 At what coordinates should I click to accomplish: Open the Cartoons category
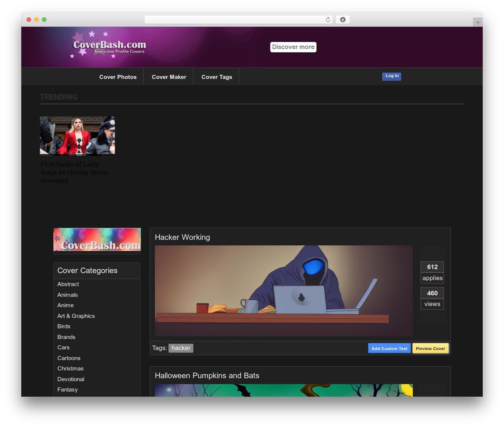tap(69, 358)
